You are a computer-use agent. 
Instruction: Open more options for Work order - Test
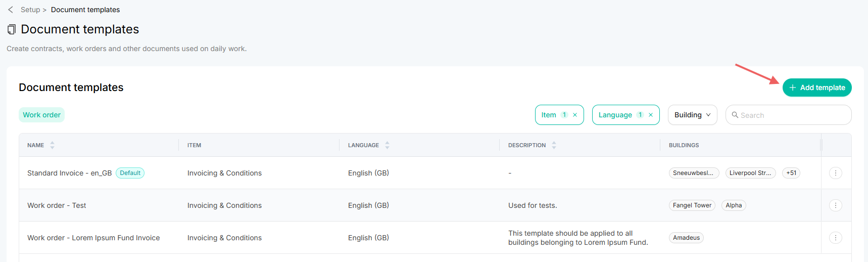point(836,205)
